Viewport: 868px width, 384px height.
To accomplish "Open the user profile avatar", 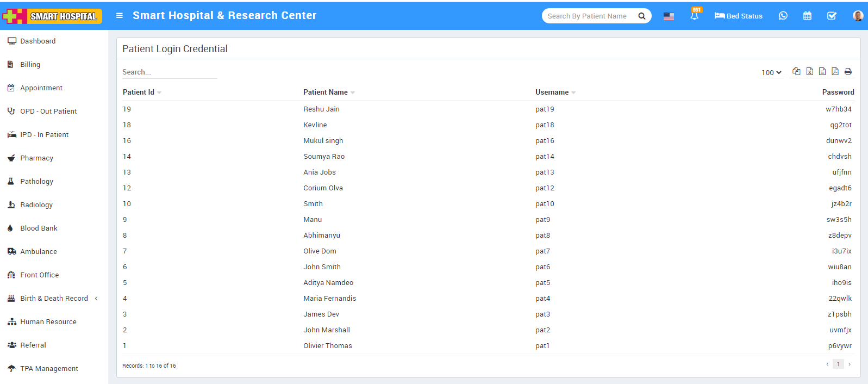I will (x=858, y=16).
